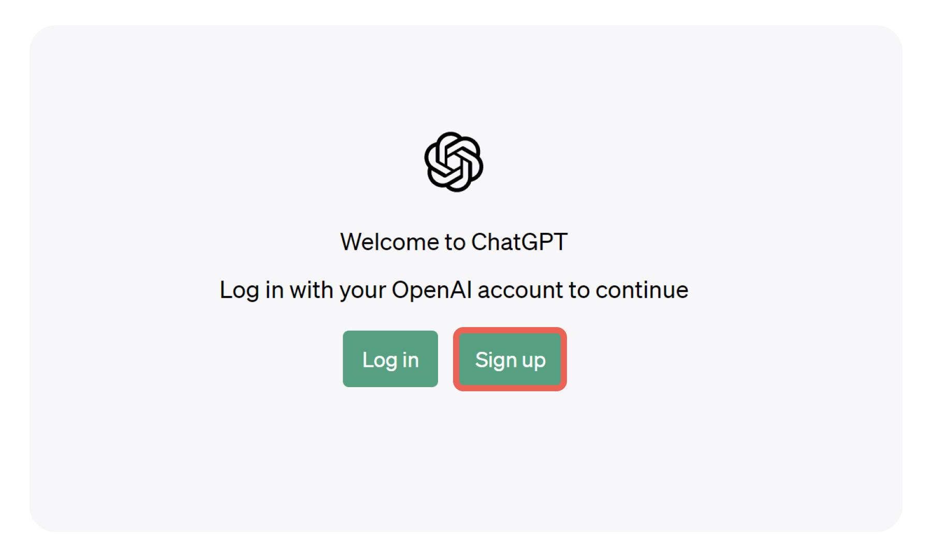The height and width of the screenshot is (560, 932).
Task: Click the Log in button
Action: tap(390, 359)
